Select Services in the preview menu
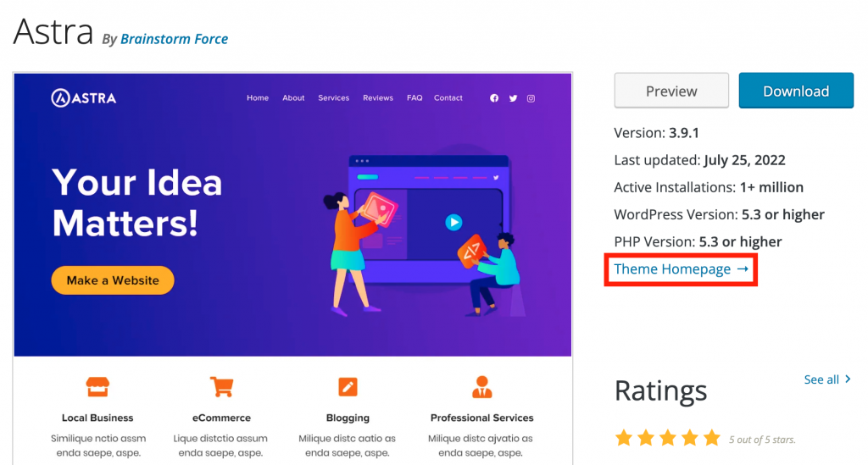Screen dimensions: 868x465 point(333,98)
